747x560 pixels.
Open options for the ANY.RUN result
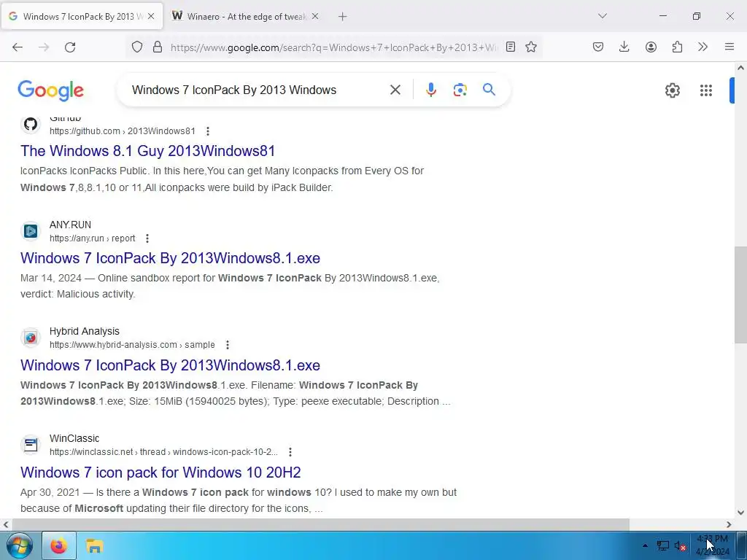tap(147, 238)
